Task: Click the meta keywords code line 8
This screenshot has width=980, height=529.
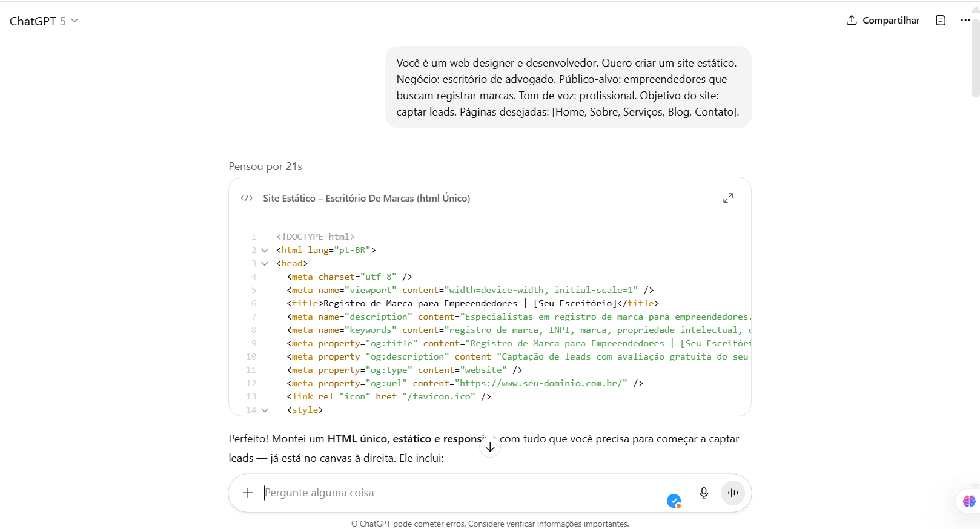Action: pyautogui.click(x=518, y=330)
